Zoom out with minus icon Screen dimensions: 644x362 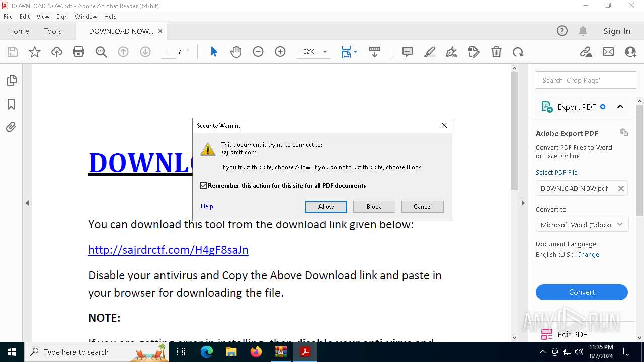pyautogui.click(x=258, y=52)
